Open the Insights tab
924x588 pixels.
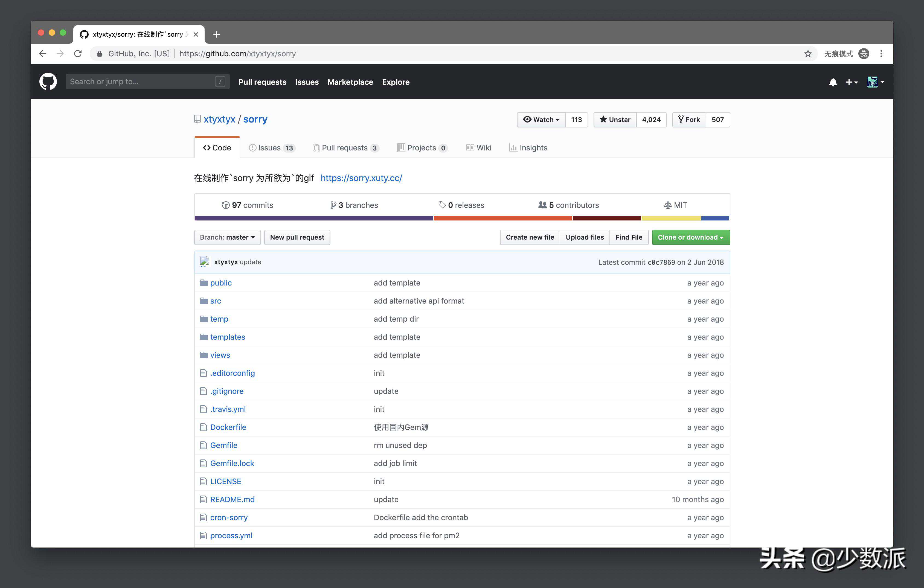528,148
